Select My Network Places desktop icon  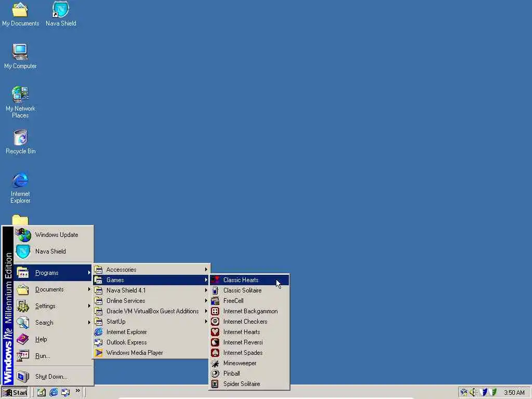[20, 102]
